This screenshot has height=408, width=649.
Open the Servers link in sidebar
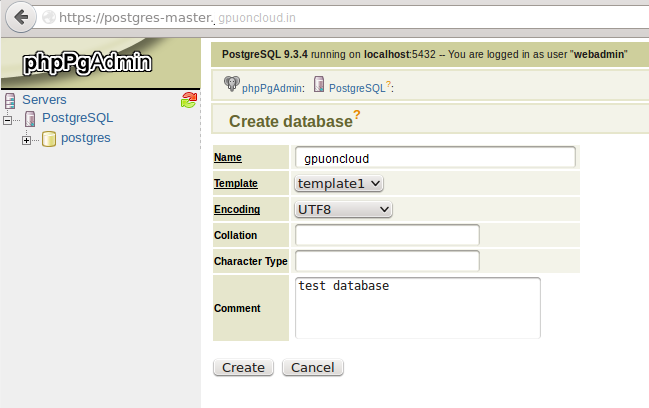[x=44, y=100]
